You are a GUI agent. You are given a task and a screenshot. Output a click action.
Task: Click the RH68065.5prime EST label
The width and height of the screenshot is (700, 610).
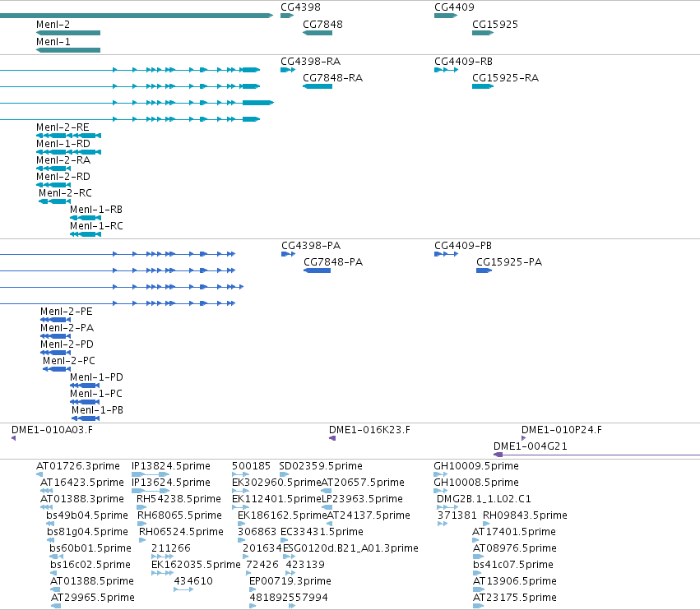pyautogui.click(x=179, y=515)
